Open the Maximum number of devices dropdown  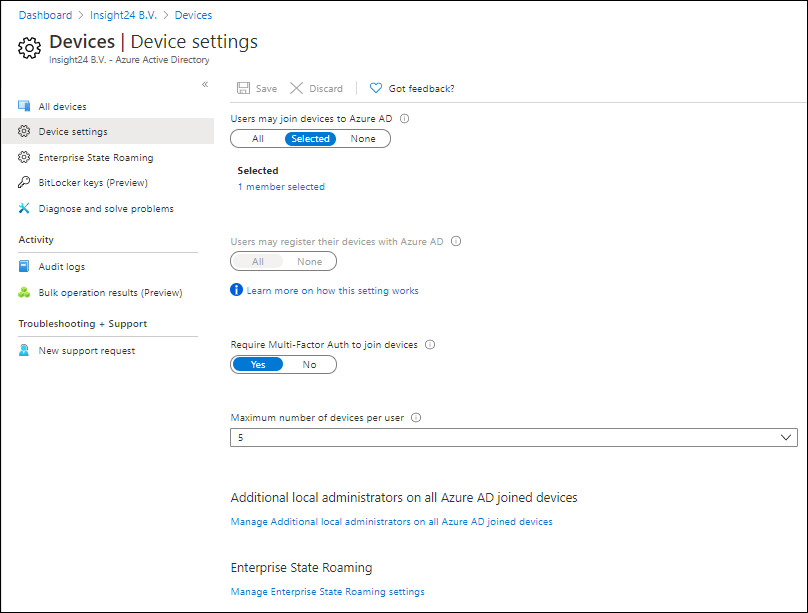click(x=514, y=437)
